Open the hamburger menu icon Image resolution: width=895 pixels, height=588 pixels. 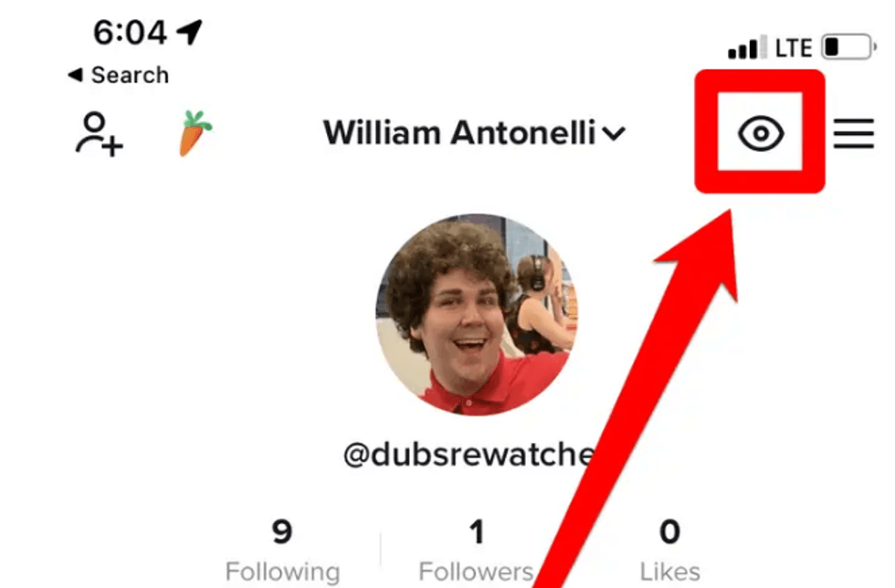pos(853,133)
